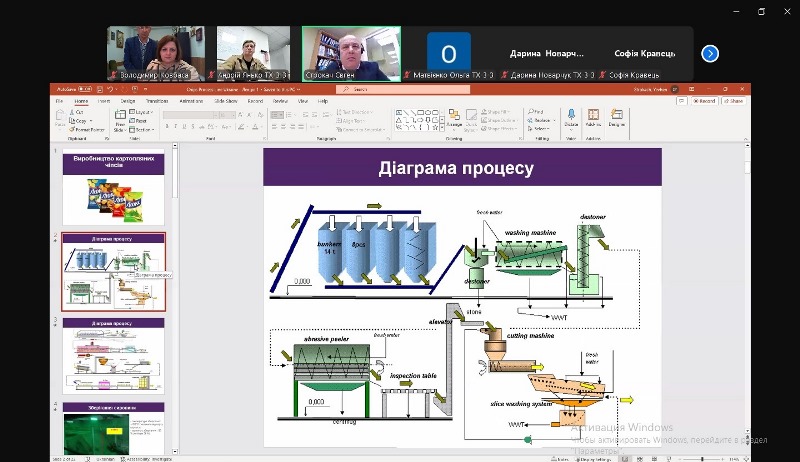This screenshot has height=462, width=800.
Task: Select slide 1 thumbnail with chips bags
Action: [x=113, y=187]
